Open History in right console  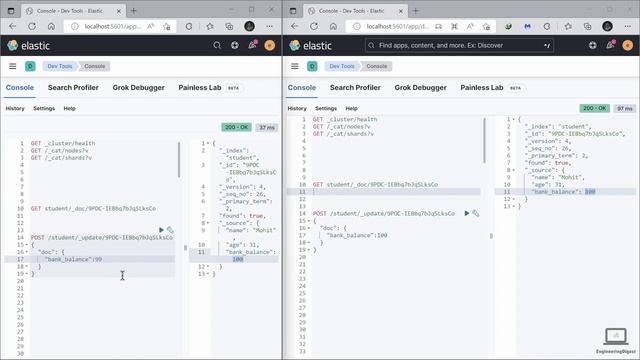coord(297,109)
